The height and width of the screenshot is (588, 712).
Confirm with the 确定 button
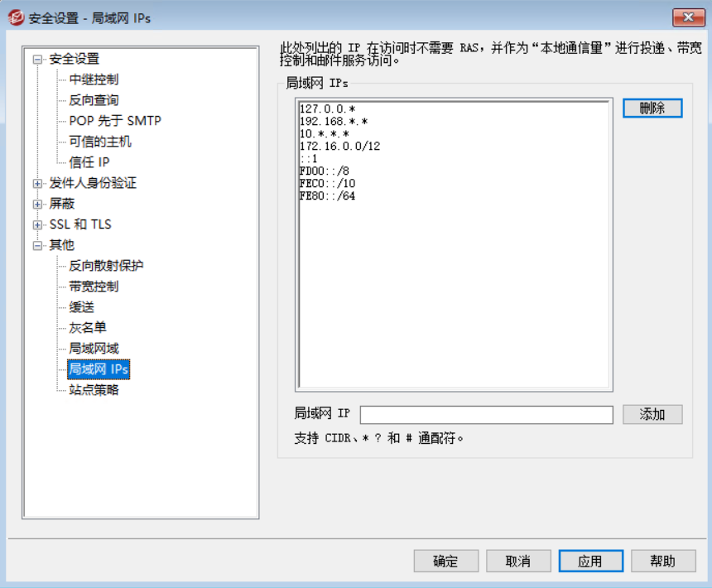pos(446,561)
